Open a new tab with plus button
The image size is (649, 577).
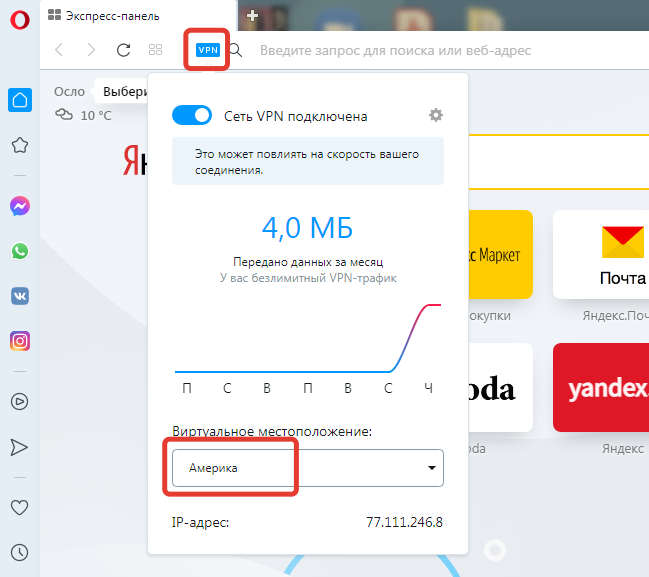click(252, 16)
